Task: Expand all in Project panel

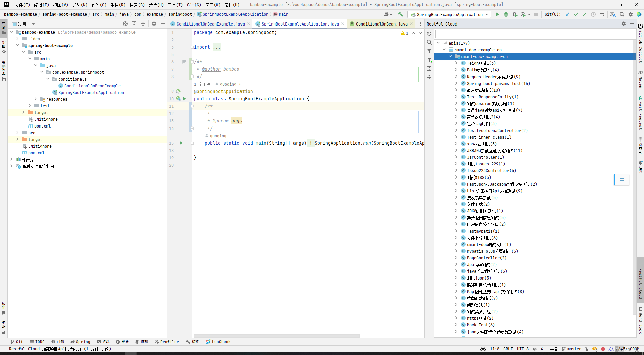Action: (x=134, y=24)
